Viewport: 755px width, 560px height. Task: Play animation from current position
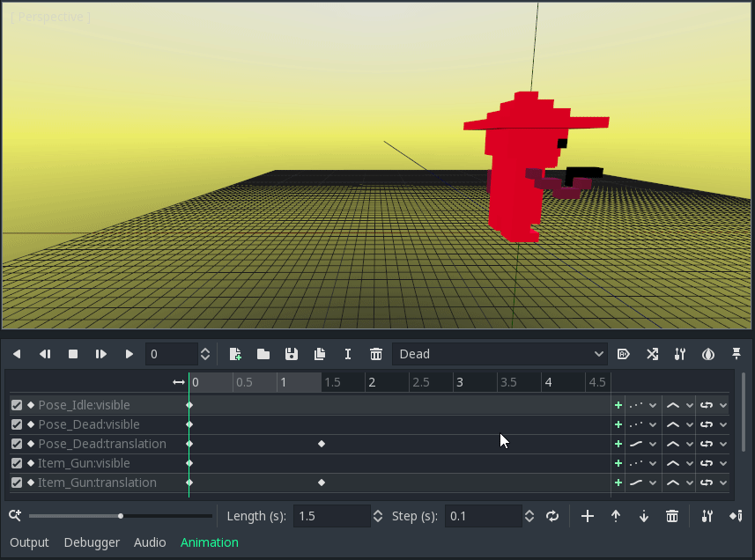(129, 354)
